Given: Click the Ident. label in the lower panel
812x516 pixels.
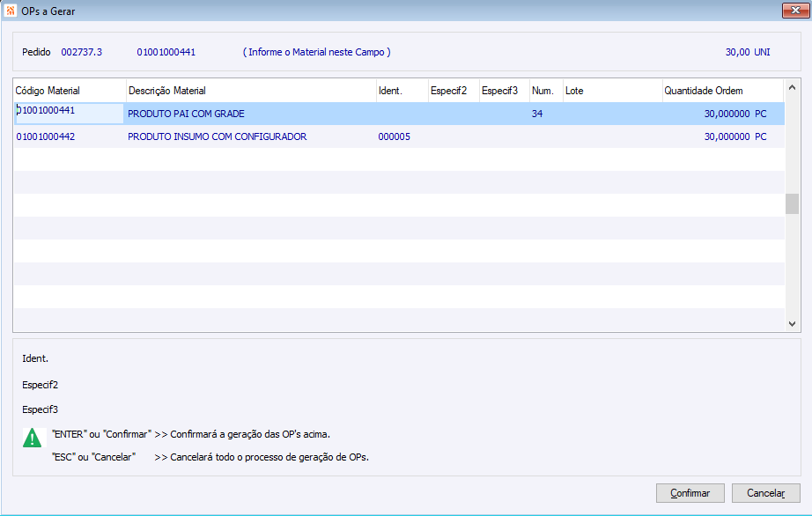Looking at the screenshot, I should click(x=35, y=358).
